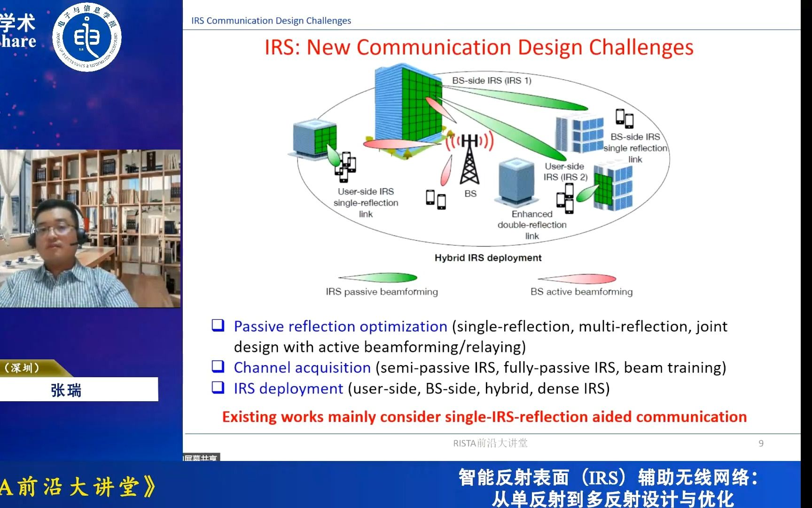Click the 'BS-side IRS single reflection link' label
812x508 pixels.
(635, 148)
